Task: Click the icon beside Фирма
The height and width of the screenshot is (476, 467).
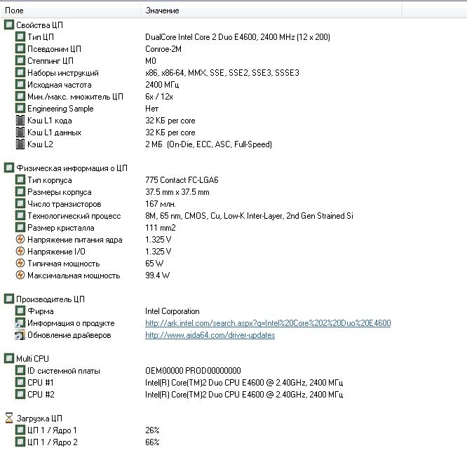Action: [x=20, y=311]
